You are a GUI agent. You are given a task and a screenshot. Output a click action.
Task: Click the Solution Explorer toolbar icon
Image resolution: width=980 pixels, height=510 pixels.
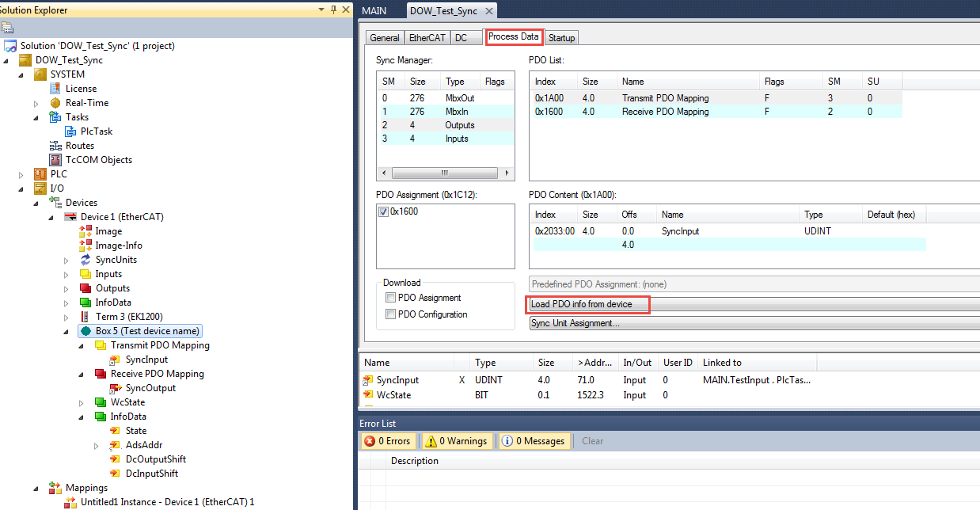click(x=7, y=28)
